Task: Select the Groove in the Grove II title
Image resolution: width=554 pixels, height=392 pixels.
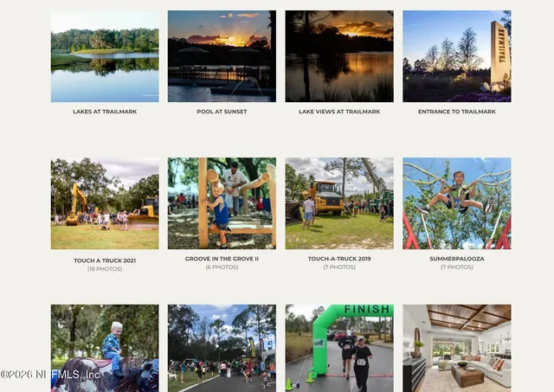Action: (x=222, y=259)
